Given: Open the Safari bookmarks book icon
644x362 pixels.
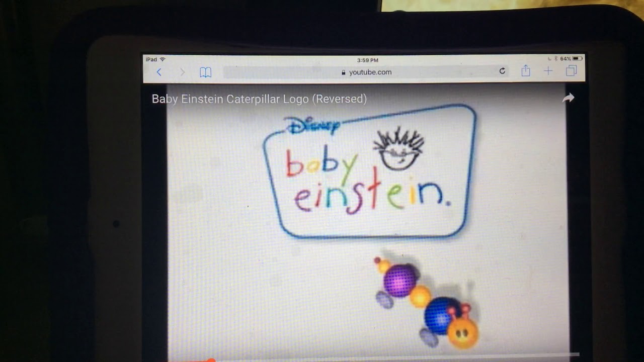Looking at the screenshot, I should pos(205,72).
